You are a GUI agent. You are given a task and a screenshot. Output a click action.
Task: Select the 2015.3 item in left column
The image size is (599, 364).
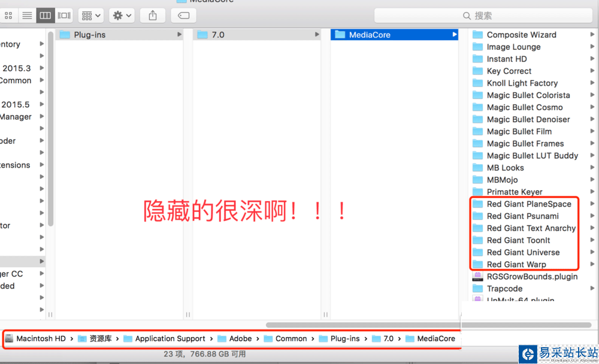[x=16, y=68]
